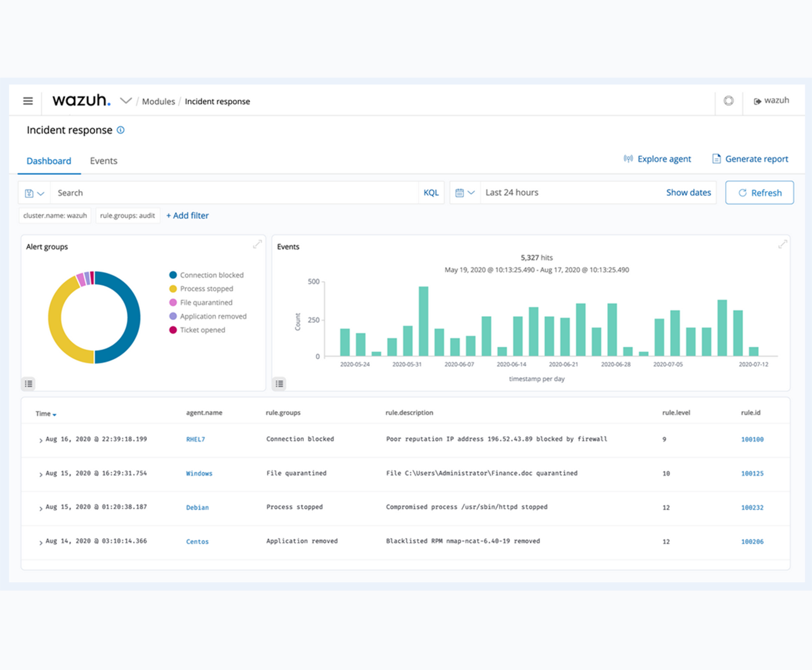The width and height of the screenshot is (812, 670).
Task: Toggle File quarantined legend entry
Action: point(206,303)
